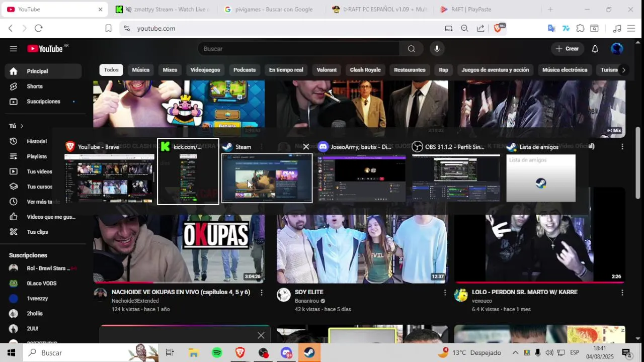Open taskbar volume control

click(x=549, y=353)
